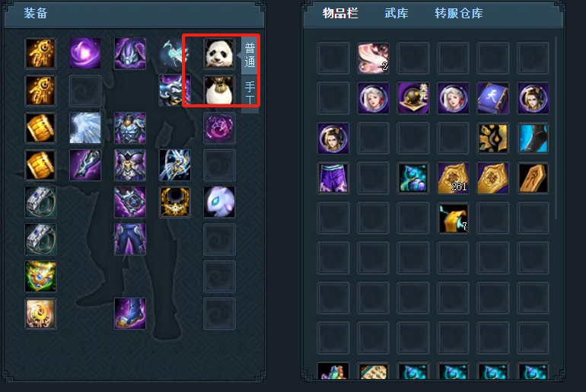Click the inventory panel vertical scrollbar
Viewport: 586px width, 392px height.
(556, 128)
